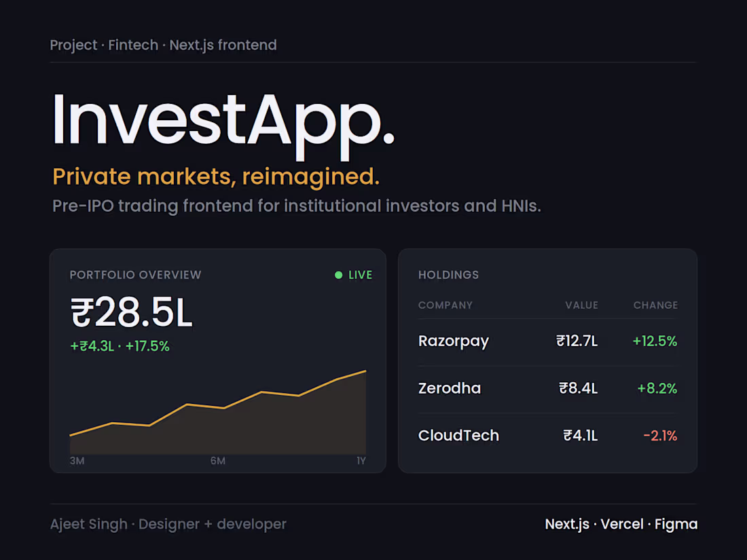The height and width of the screenshot is (560, 747).
Task: Click the VALUE column header
Action: tap(581, 305)
